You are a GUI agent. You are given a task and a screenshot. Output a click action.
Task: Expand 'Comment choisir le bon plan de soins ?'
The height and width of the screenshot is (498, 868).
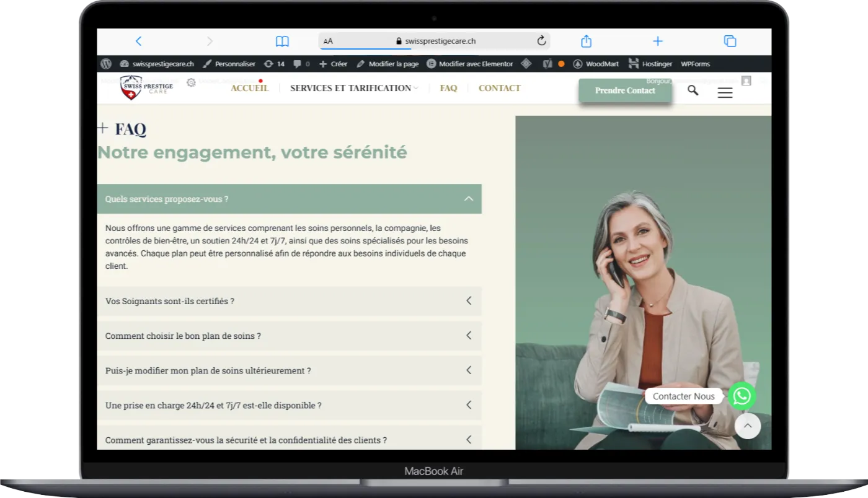[x=289, y=336]
